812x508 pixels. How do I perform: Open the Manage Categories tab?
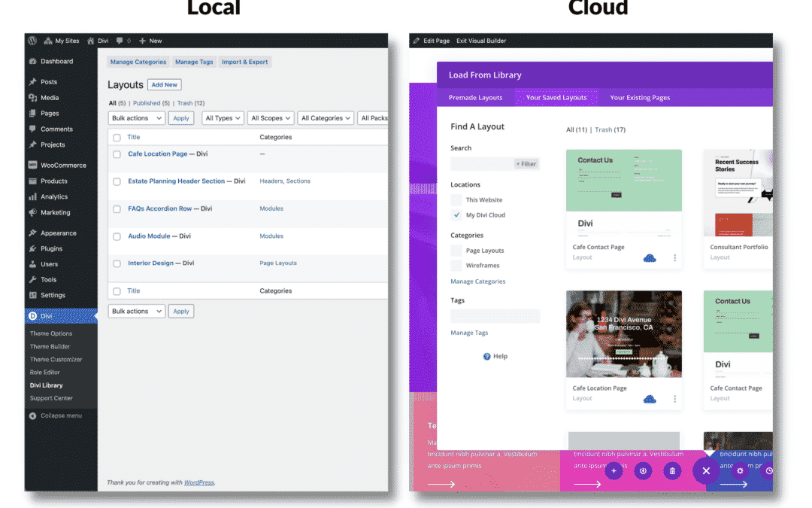(138, 62)
